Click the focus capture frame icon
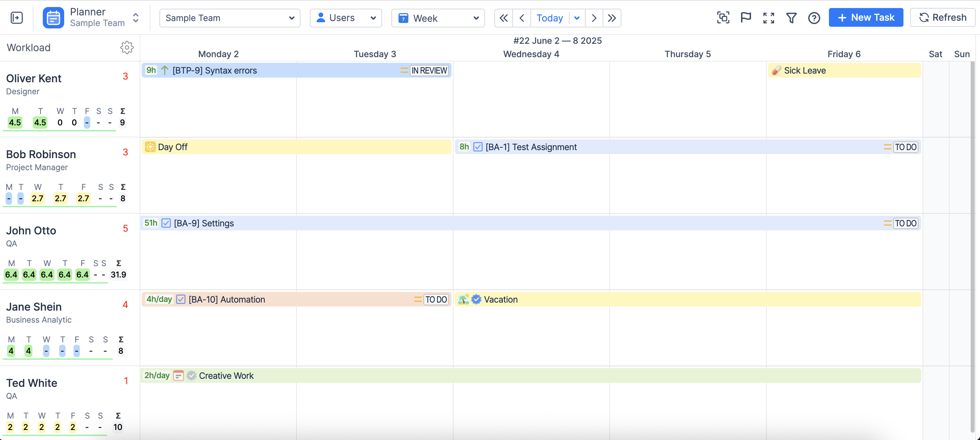The width and height of the screenshot is (980, 440). coord(723,18)
